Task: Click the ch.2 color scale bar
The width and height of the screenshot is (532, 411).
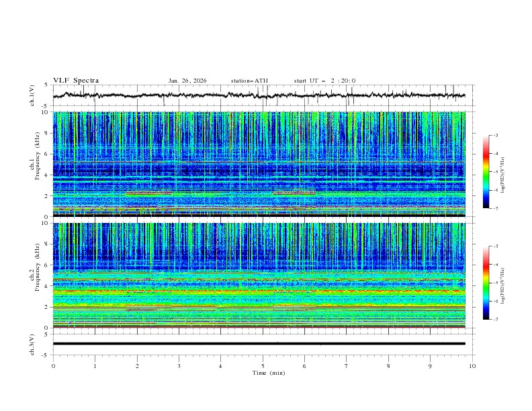Action: [486, 283]
